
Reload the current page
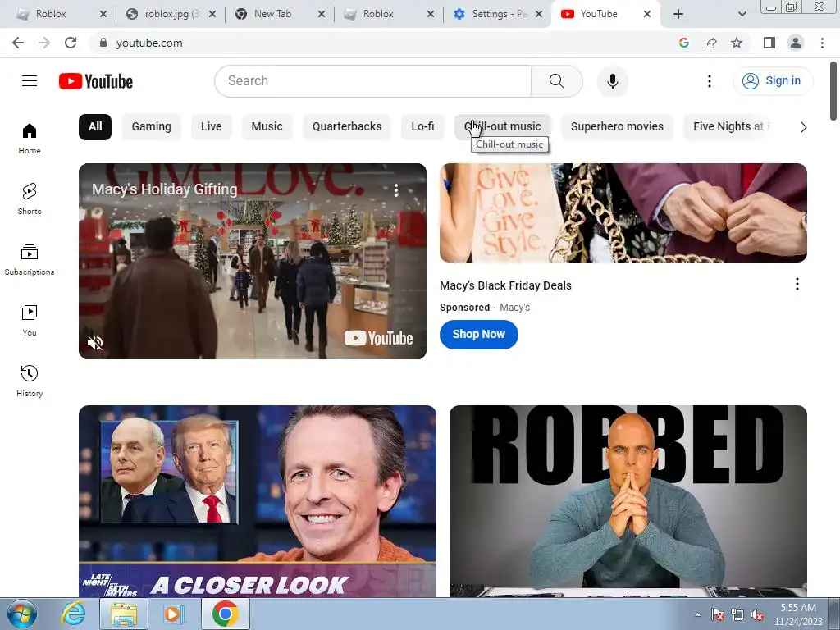[71, 43]
